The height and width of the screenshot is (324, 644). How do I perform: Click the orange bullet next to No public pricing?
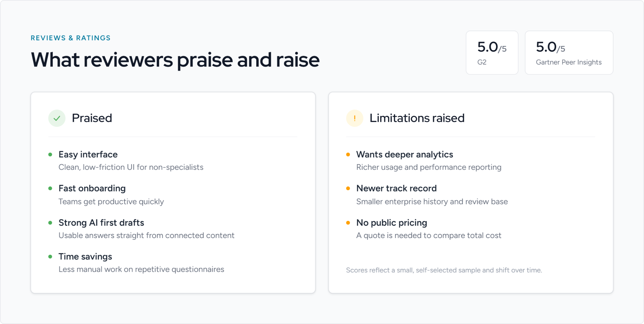[348, 223]
